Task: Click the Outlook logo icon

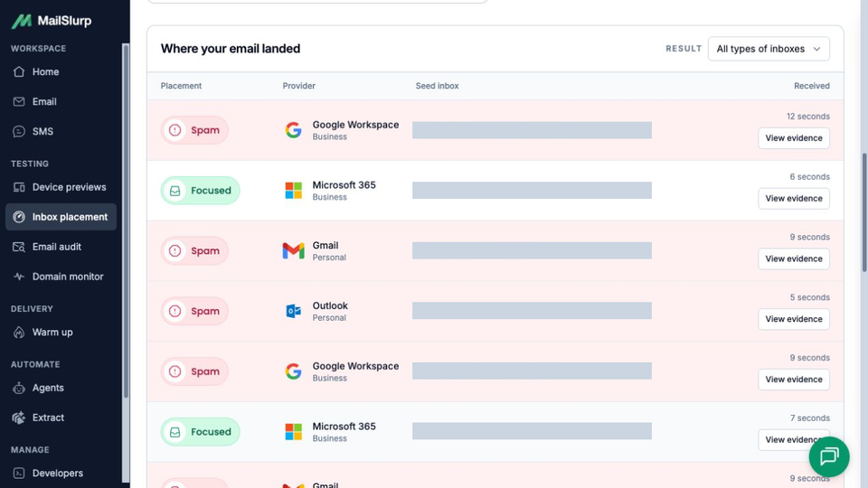Action: tap(293, 311)
